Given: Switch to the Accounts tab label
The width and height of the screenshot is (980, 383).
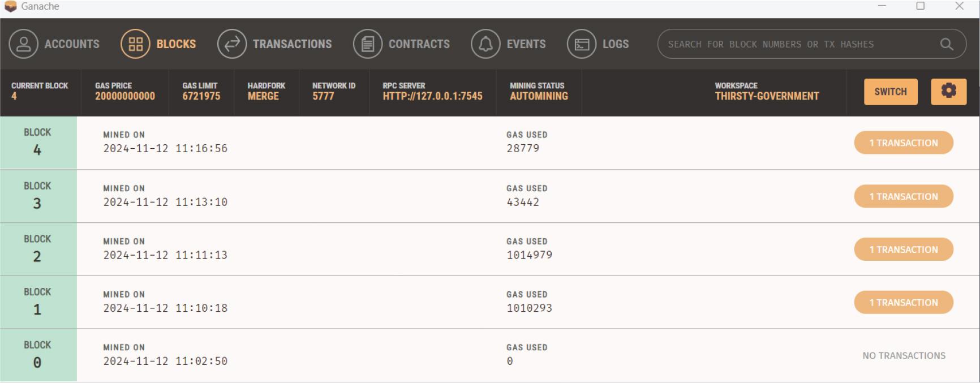Looking at the screenshot, I should (x=72, y=44).
